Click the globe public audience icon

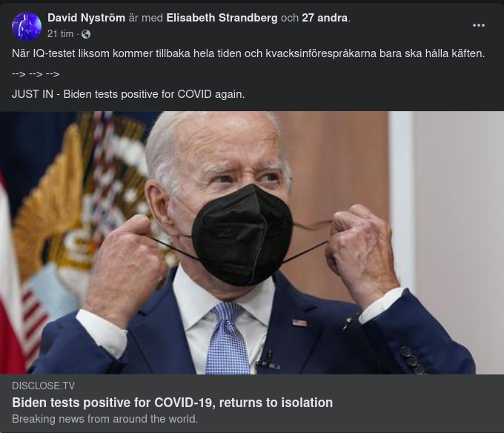(86, 34)
